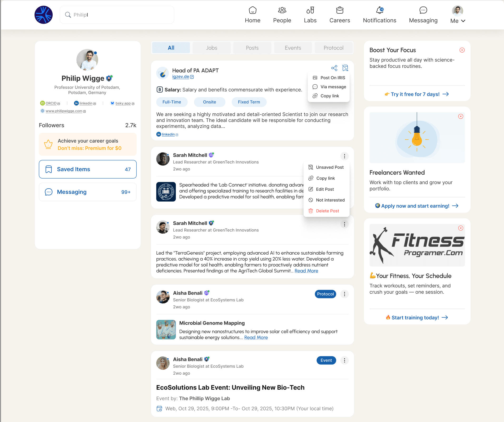Open three-dot menu on Event post
Screen dimensions: 504x422
click(x=344, y=360)
